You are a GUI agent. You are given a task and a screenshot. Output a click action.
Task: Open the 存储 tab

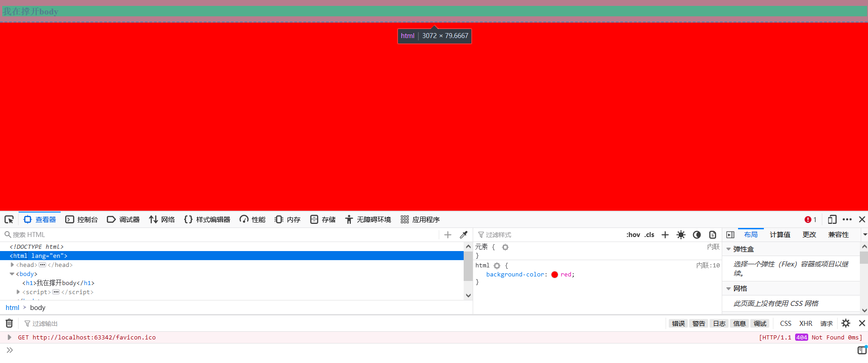coord(323,220)
